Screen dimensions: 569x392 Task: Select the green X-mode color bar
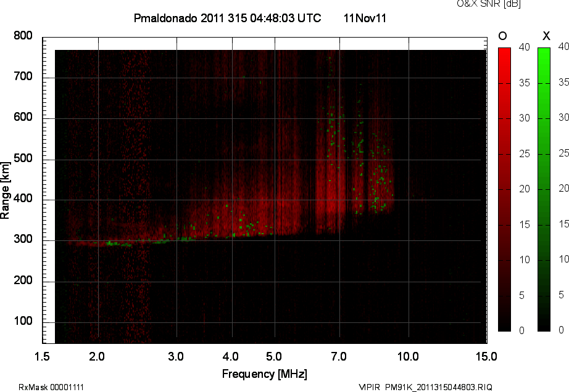pyautogui.click(x=544, y=189)
